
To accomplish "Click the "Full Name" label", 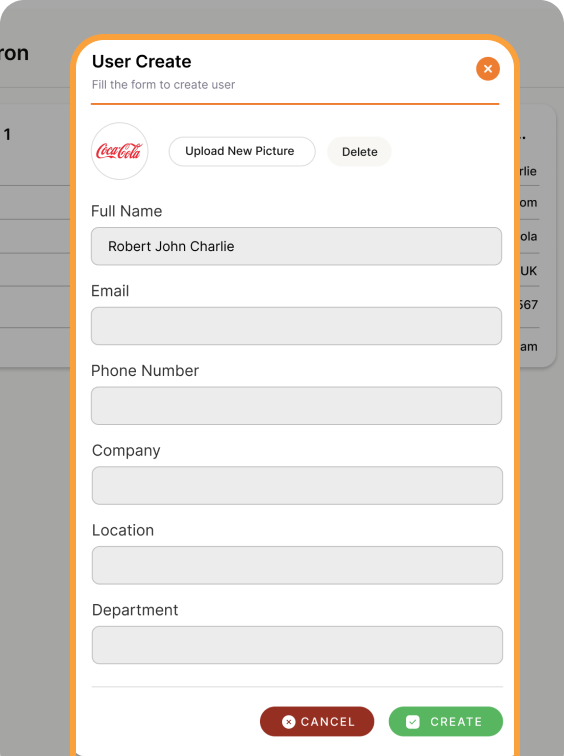I will coord(126,211).
